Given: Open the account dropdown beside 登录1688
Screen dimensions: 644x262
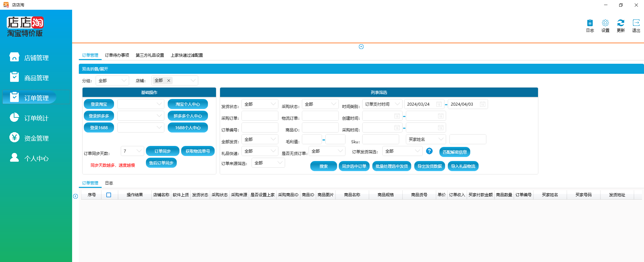Looking at the screenshot, I should (x=141, y=127).
